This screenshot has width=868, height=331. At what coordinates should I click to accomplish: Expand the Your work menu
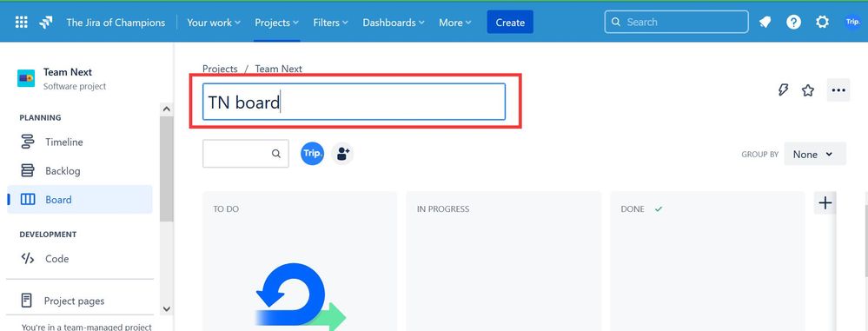(x=214, y=23)
